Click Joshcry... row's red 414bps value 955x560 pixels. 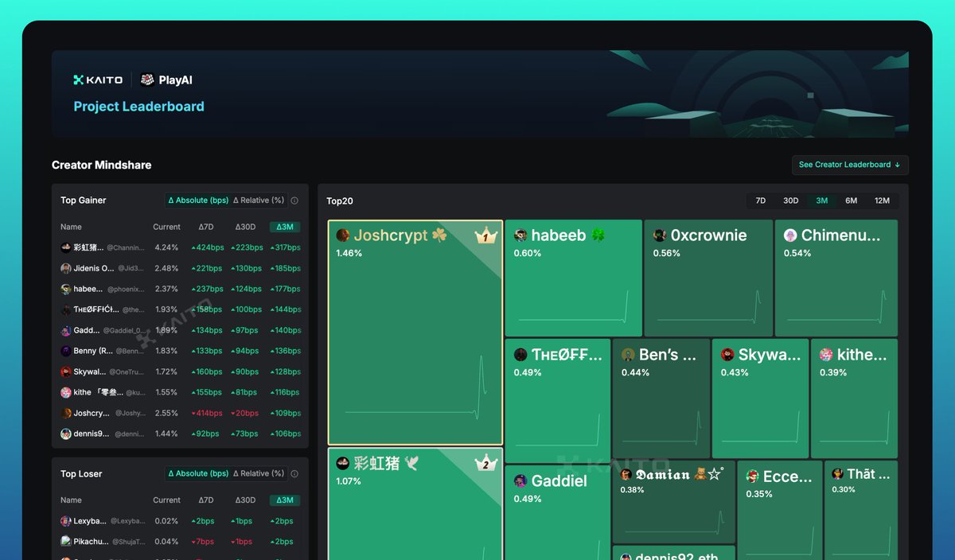(207, 413)
